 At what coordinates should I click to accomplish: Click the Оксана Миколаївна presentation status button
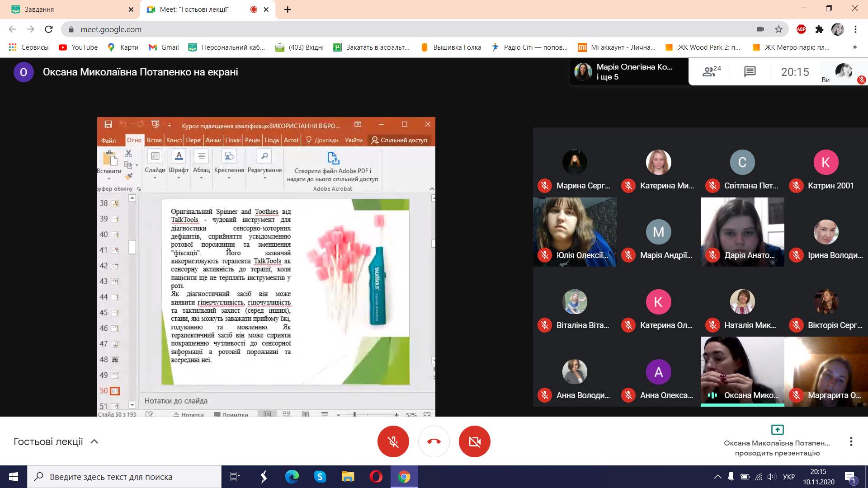coord(777,441)
